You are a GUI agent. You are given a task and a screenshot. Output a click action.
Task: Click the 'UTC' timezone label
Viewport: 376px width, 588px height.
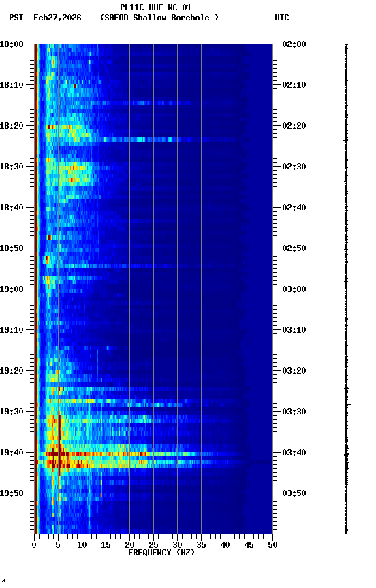[282, 18]
